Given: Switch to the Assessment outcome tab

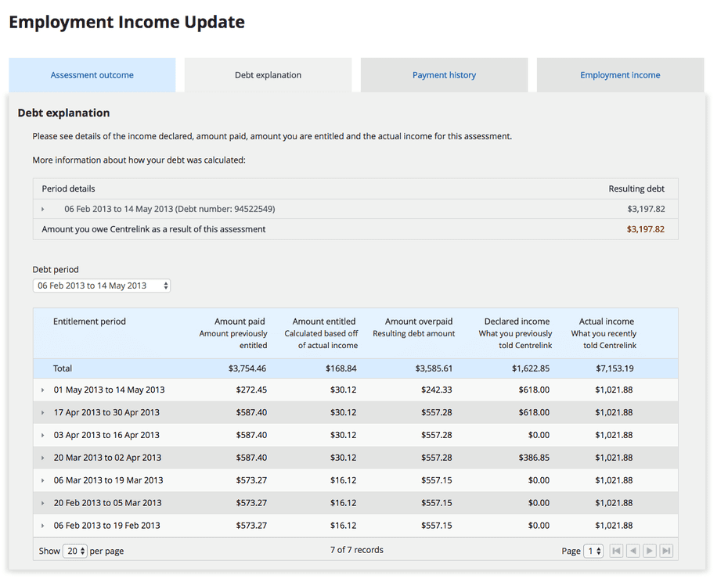Looking at the screenshot, I should coord(92,75).
